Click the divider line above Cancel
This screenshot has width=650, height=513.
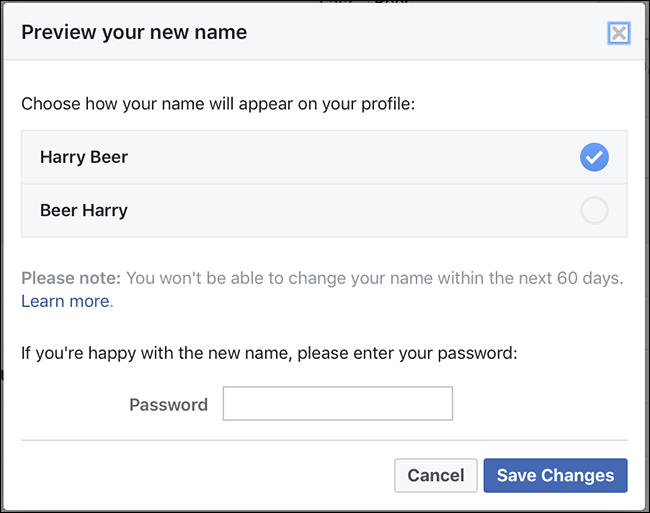click(x=324, y=440)
